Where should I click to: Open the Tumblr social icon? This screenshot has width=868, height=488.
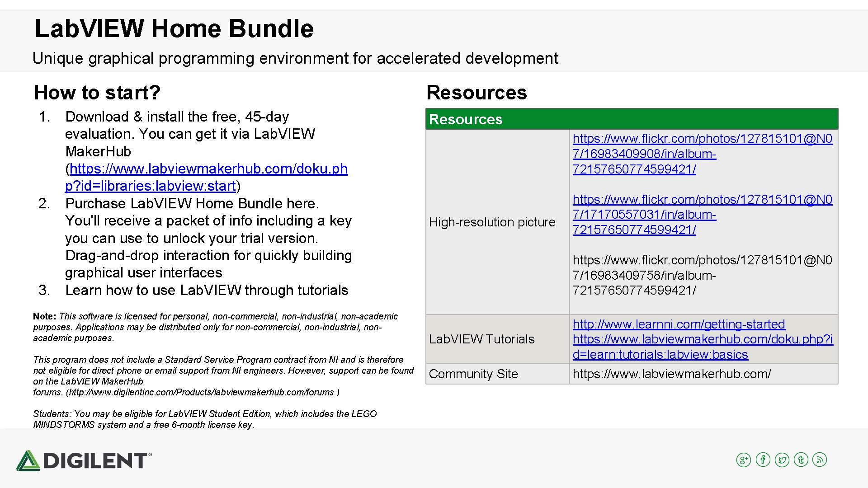click(x=801, y=460)
